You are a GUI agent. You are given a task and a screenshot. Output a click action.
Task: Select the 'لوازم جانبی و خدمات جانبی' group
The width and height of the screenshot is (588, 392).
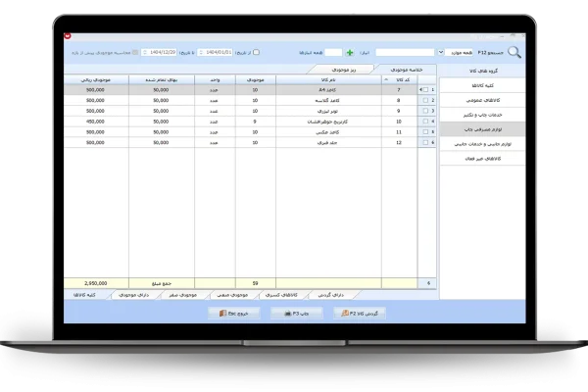482,144
